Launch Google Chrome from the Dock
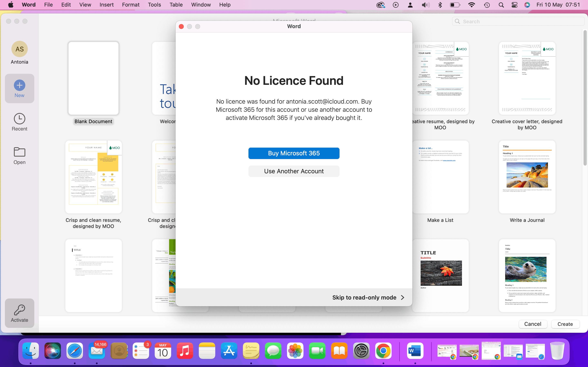This screenshot has width=588, height=367. (x=383, y=351)
